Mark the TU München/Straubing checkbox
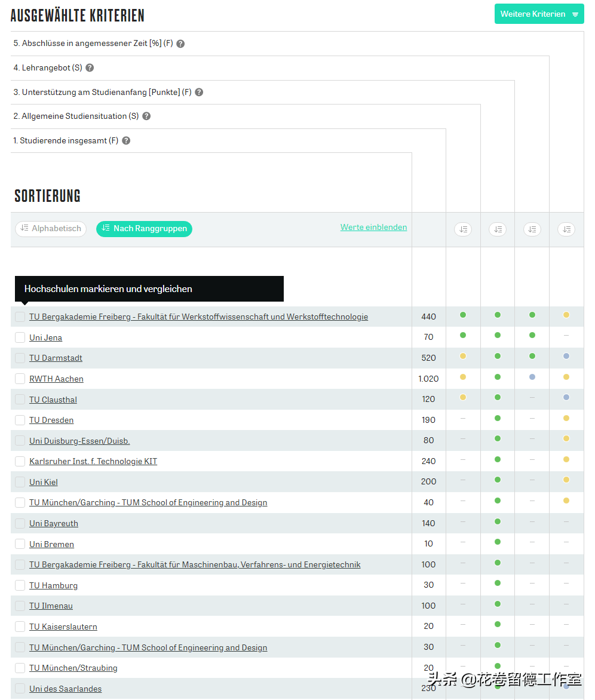This screenshot has height=700, width=595. 20,668
